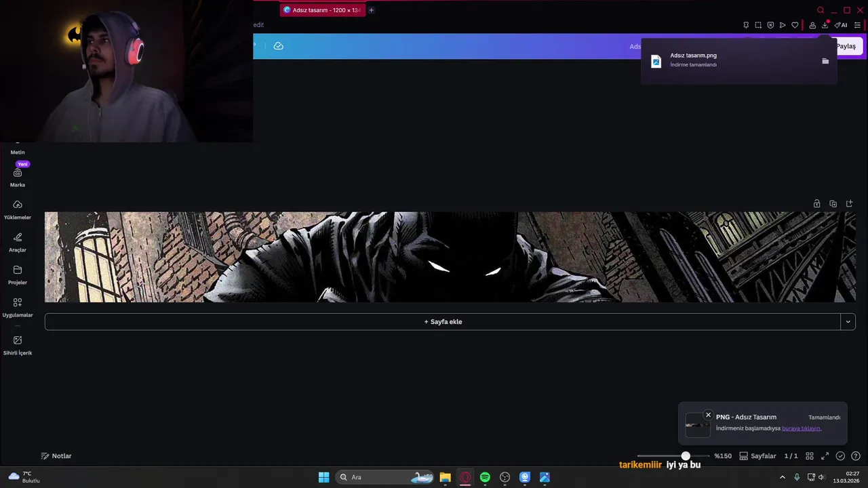
Task: Open the help question mark icon
Action: point(856,456)
